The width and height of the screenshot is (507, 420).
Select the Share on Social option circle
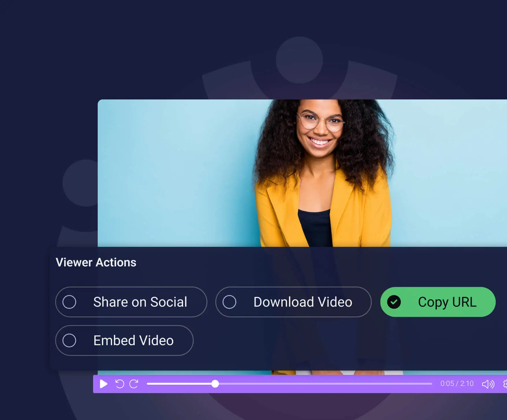point(69,302)
